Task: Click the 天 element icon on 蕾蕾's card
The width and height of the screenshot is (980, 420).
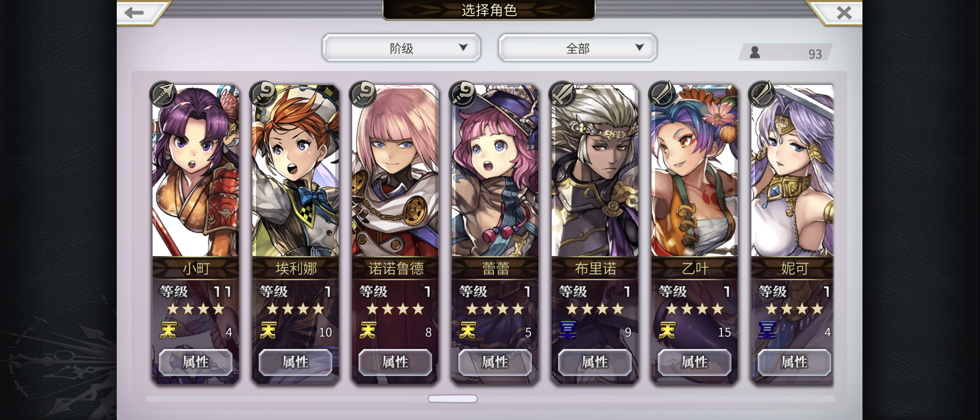Action: [x=468, y=330]
